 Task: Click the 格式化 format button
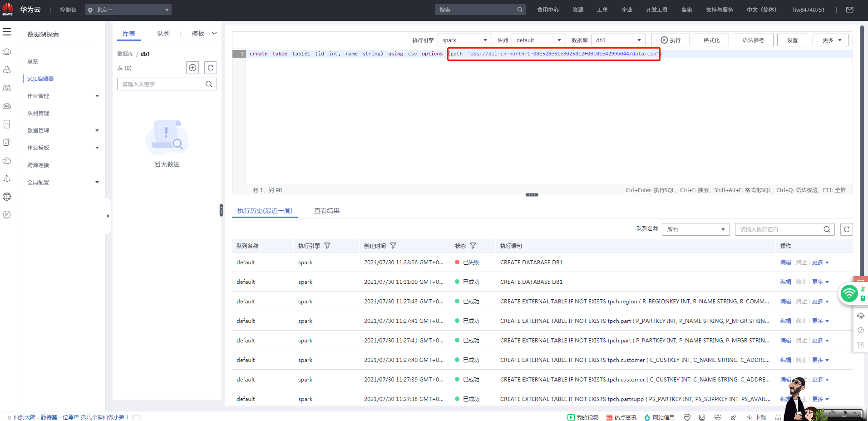point(711,40)
